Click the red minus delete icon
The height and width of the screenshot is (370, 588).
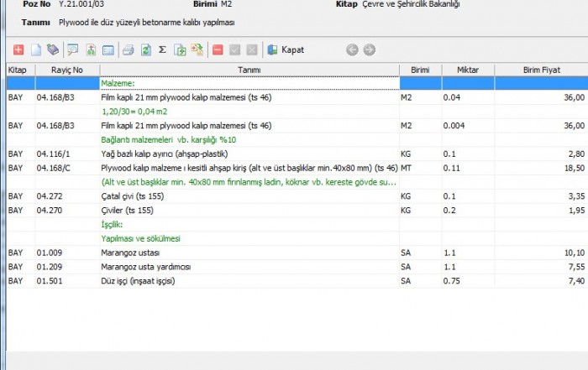click(x=218, y=50)
